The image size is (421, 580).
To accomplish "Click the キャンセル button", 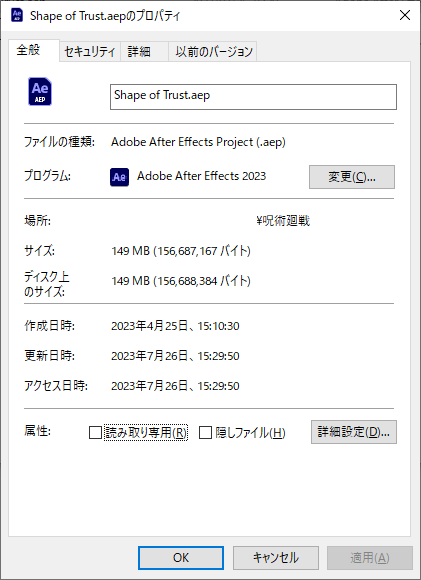I will [276, 558].
